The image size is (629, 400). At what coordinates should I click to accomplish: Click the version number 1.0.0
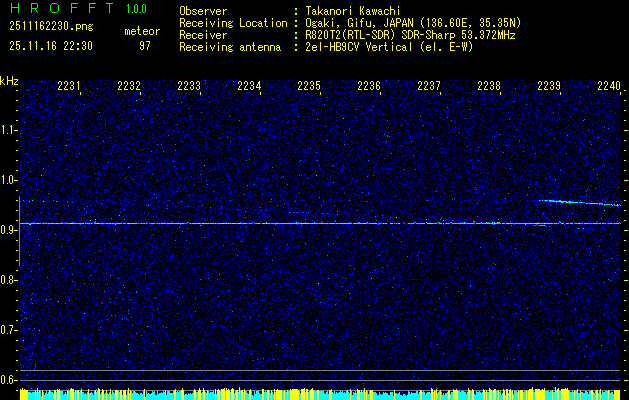pos(136,8)
